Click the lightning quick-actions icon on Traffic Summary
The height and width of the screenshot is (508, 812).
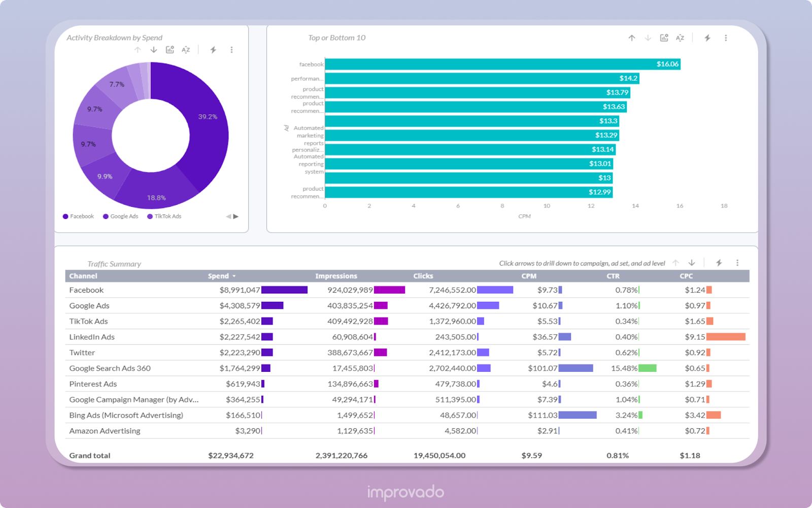(719, 263)
